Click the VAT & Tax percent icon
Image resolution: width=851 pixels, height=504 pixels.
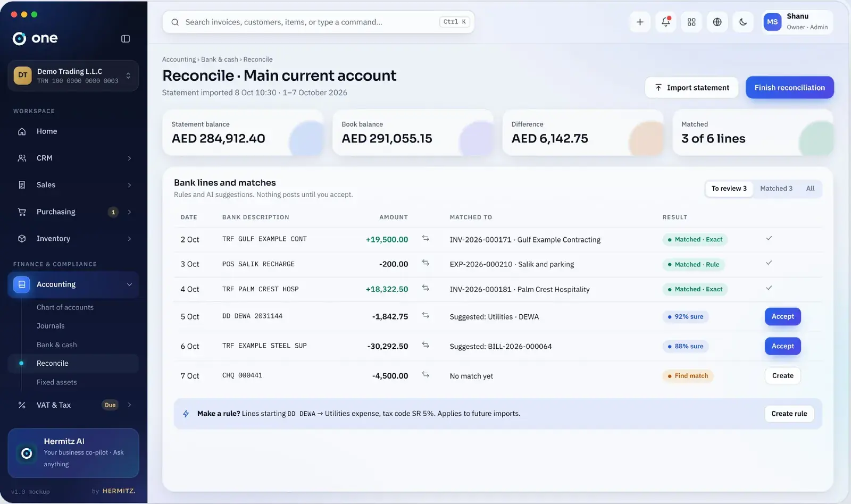tap(22, 405)
